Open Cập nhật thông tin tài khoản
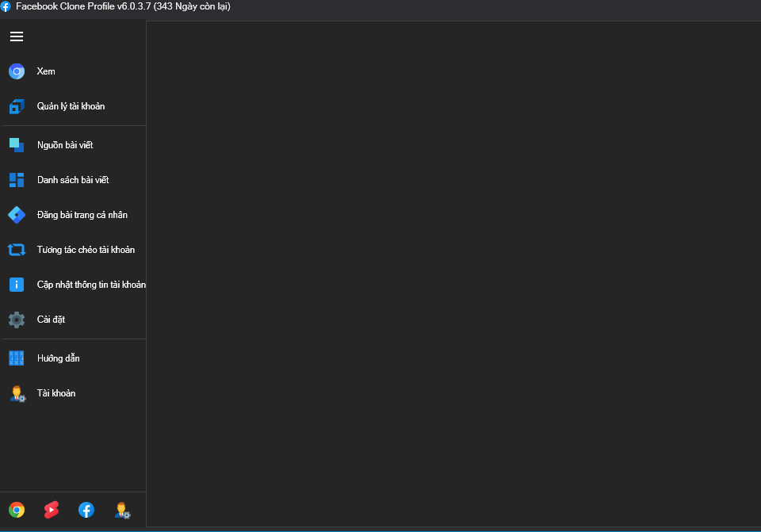761x532 pixels. (90, 285)
